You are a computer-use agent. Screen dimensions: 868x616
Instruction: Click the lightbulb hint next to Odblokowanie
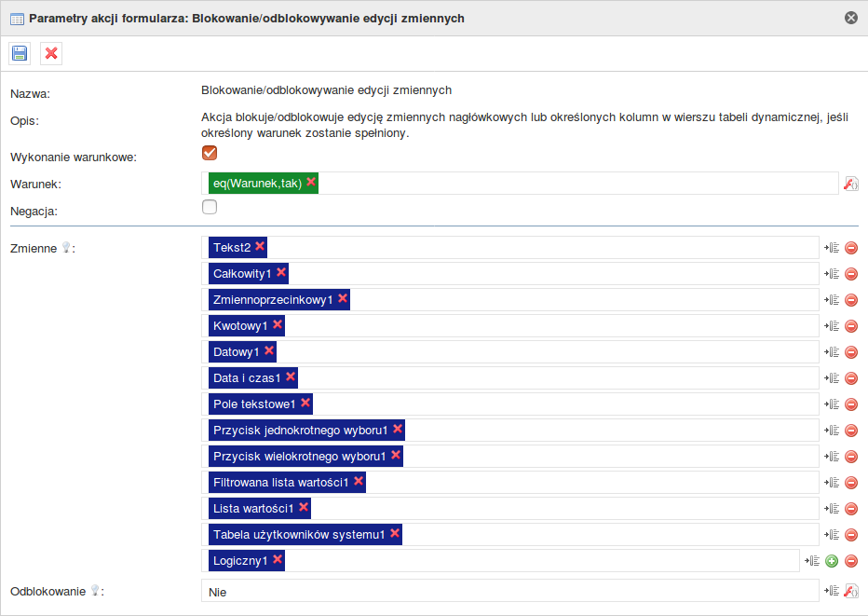[95, 591]
